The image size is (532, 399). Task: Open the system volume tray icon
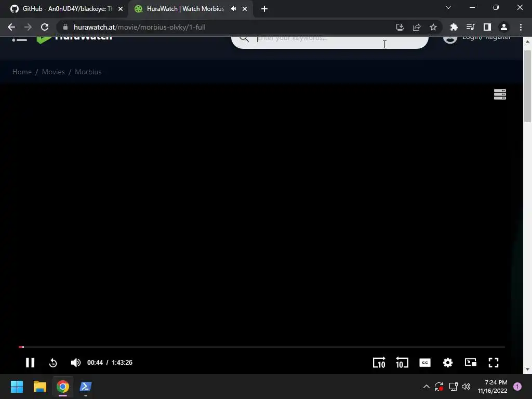[x=466, y=387]
